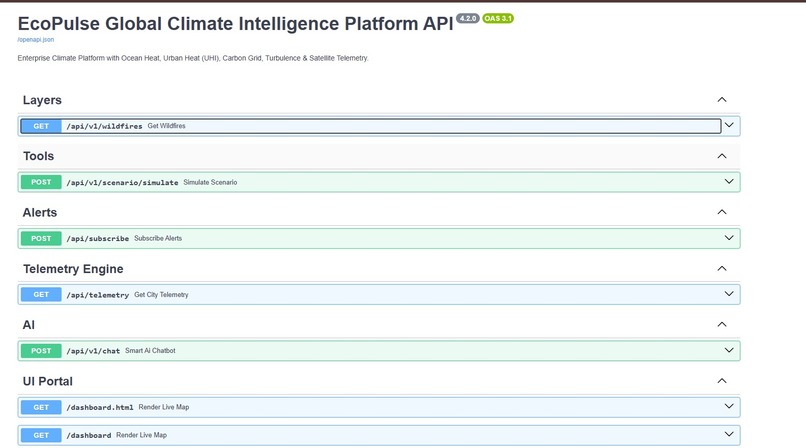Screen dimensions: 806x448
Task: Expand the /api/v1/wildfires endpoint arrow
Action: (729, 125)
